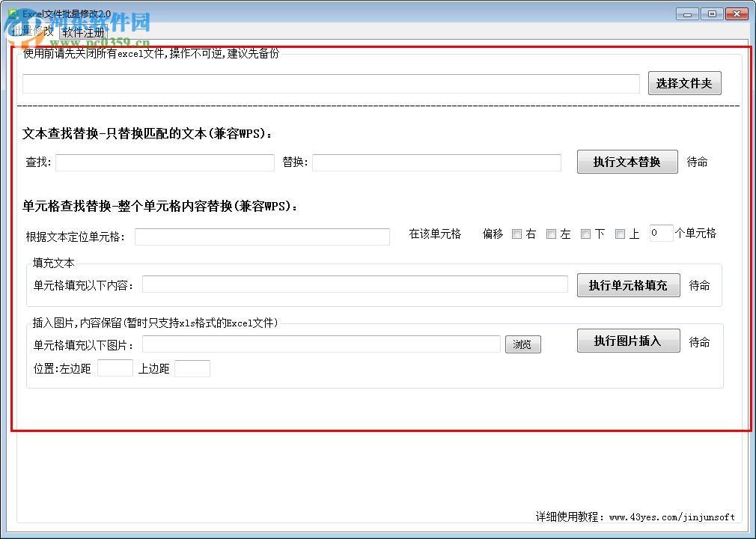Click the 选择文件夹 folder selection button
The height and width of the screenshot is (539, 756).
click(x=683, y=83)
